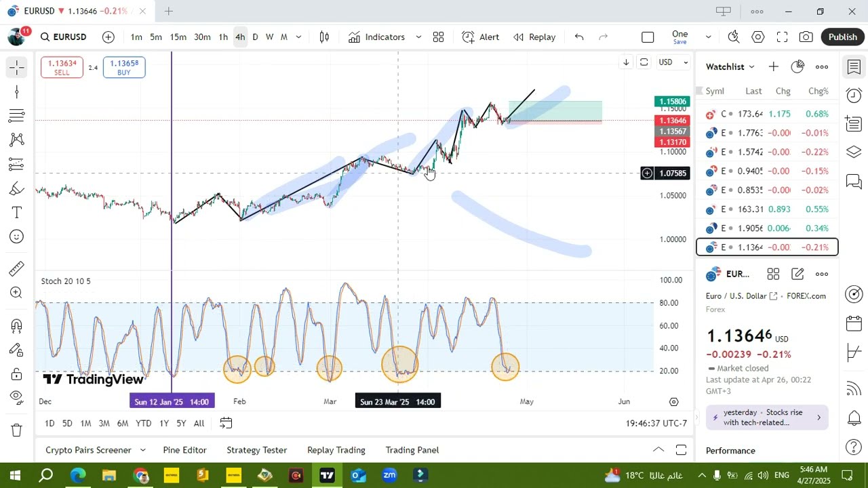Open TradingView from the Windows taskbar

pyautogui.click(x=327, y=475)
